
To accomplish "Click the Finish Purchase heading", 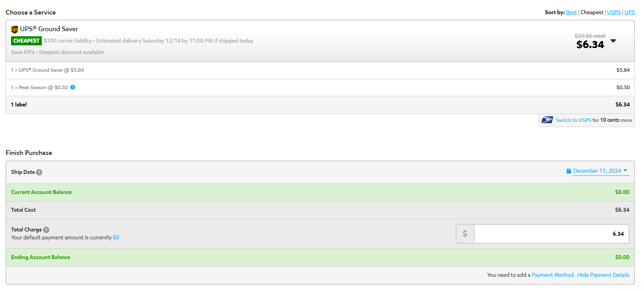I will pos(29,153).
